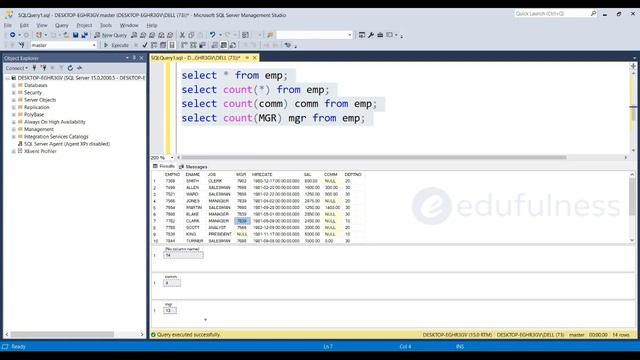Open the View menu
Screen dimensions: 640x360
42,25
